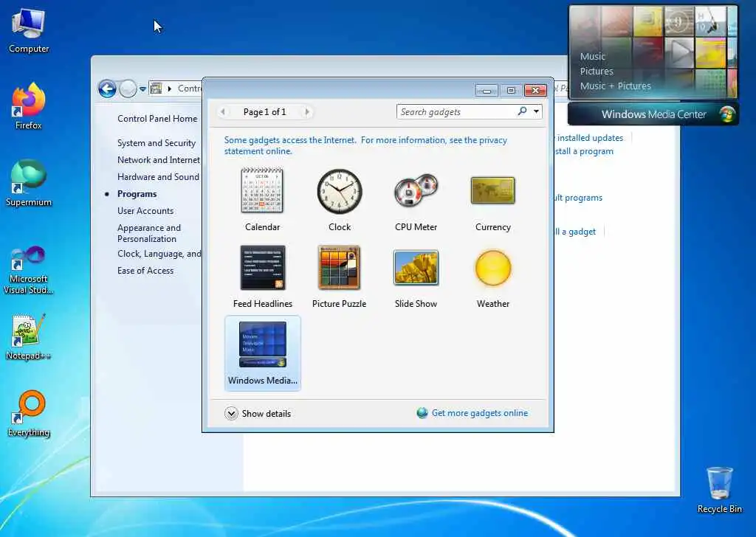The image size is (756, 537).
Task: Click the globe icon beside gadgets online
Action: [x=422, y=413]
